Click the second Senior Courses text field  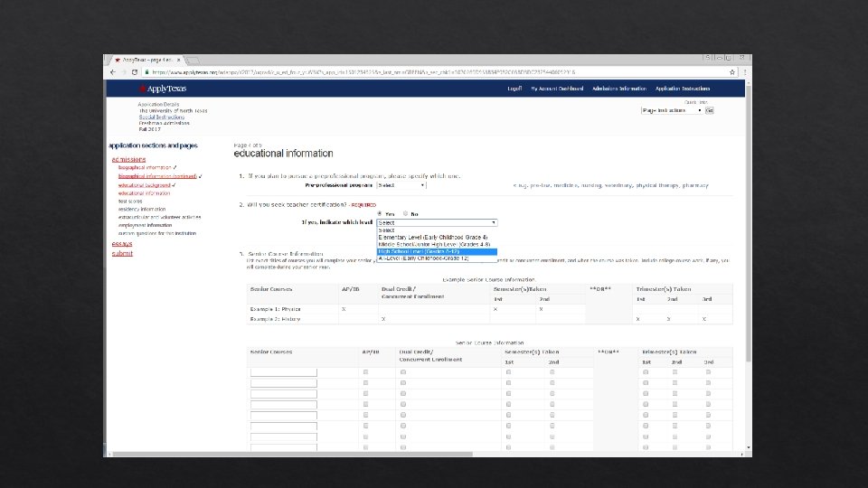tap(283, 383)
